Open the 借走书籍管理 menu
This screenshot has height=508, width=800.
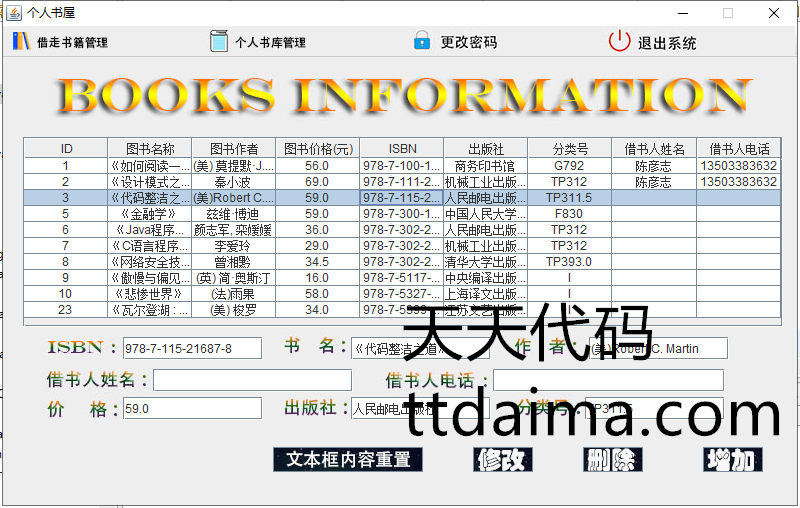pyautogui.click(x=72, y=43)
